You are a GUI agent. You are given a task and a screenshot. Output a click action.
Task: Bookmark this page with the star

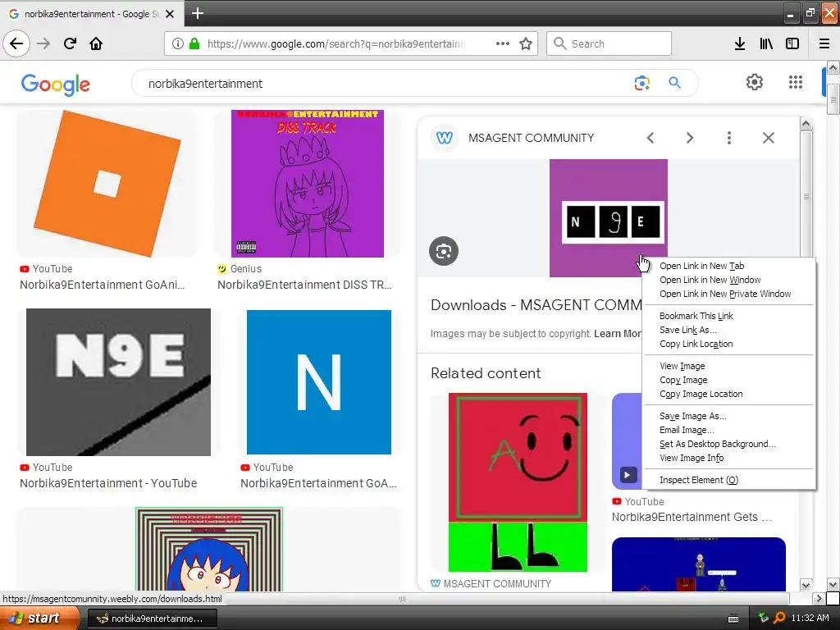[x=526, y=43]
